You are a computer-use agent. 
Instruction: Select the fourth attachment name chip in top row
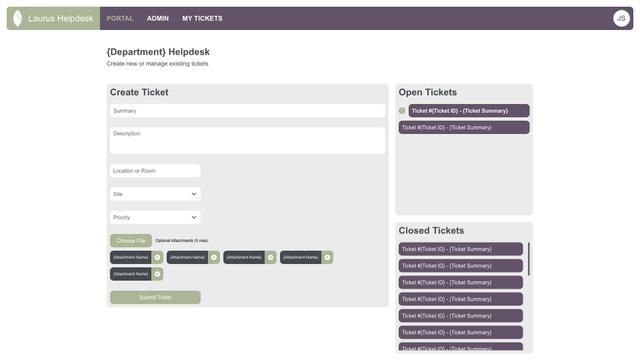(301, 258)
